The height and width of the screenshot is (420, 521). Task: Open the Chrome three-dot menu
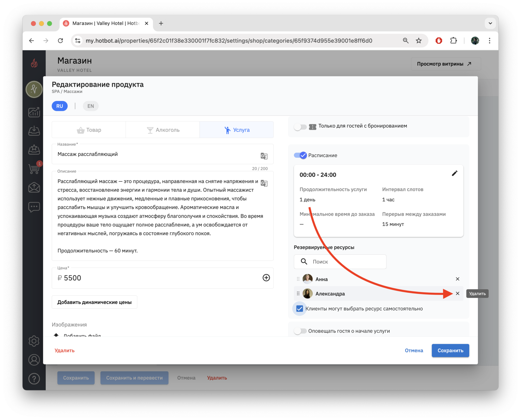489,41
